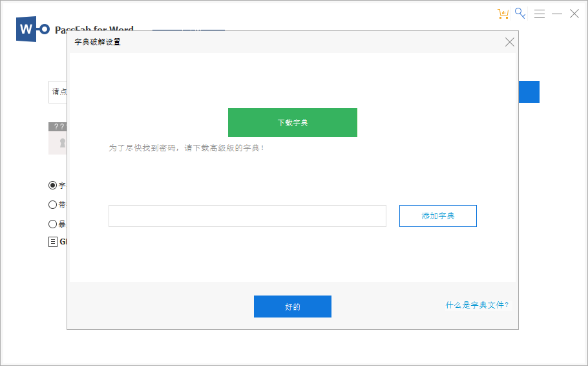Viewport: 588px width, 366px height.
Task: Click the key register icon
Action: 520,14
